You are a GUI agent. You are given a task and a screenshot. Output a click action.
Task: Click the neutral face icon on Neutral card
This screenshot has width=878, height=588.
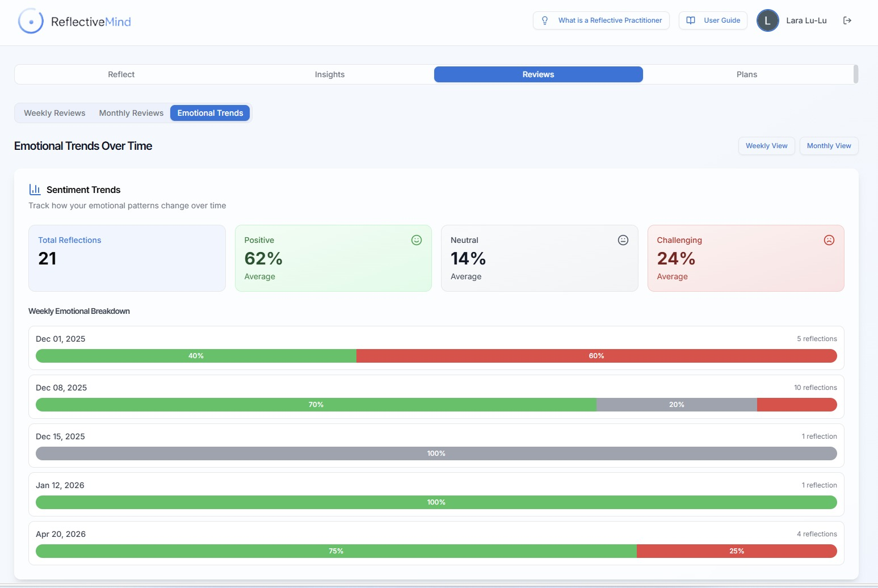click(623, 240)
